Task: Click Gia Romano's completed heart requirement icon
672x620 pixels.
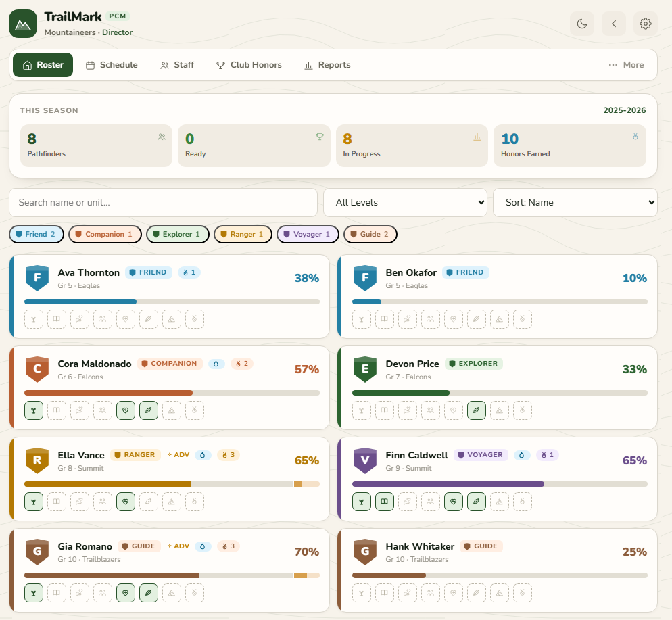Action: pos(126,593)
